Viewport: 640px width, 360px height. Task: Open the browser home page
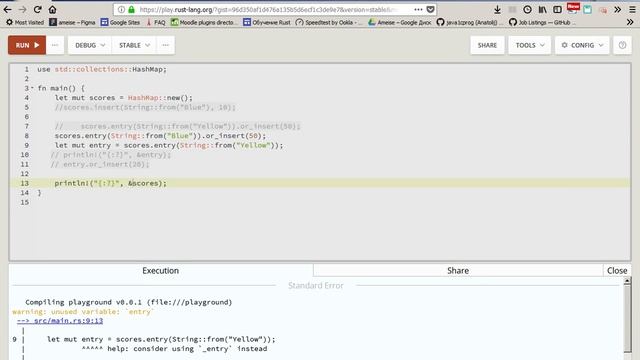click(53, 9)
